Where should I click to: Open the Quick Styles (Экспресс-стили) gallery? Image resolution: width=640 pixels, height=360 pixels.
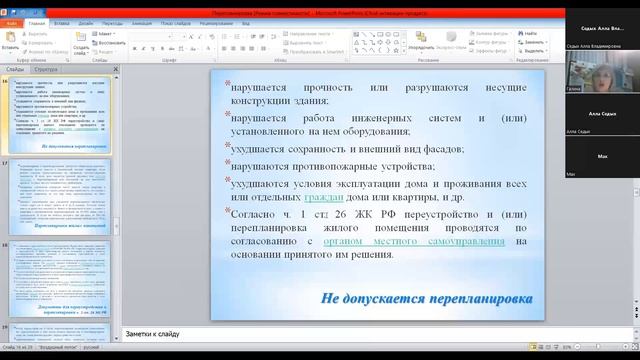(451, 40)
